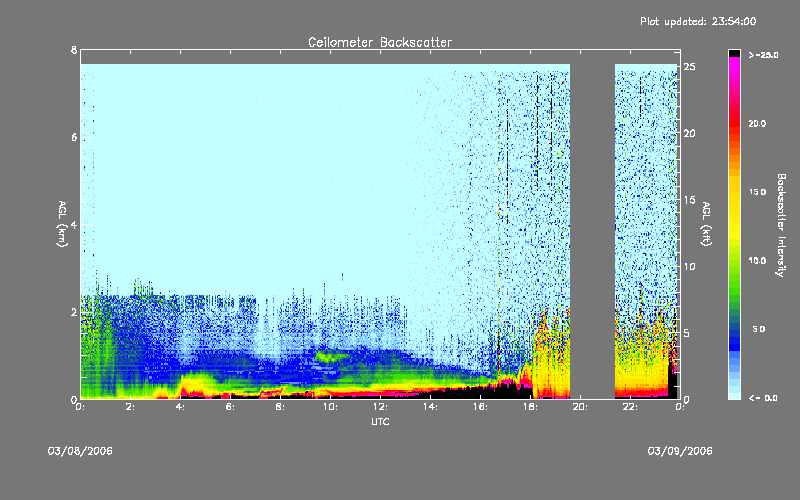Click the 25 kft tick on right axis
Image resolution: width=800 pixels, height=500 pixels.
pyautogui.click(x=690, y=66)
